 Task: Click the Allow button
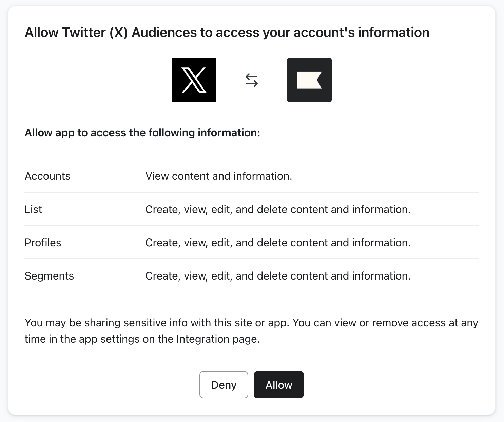pyautogui.click(x=279, y=385)
